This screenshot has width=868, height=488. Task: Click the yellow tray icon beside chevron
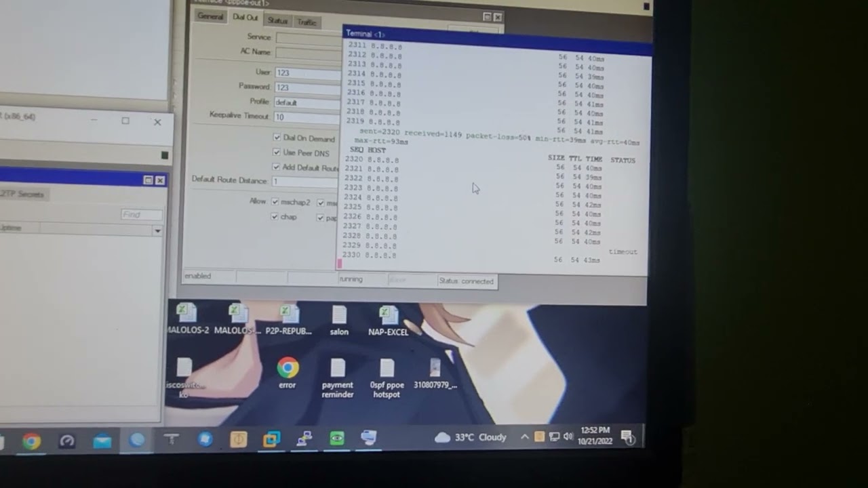coord(539,437)
